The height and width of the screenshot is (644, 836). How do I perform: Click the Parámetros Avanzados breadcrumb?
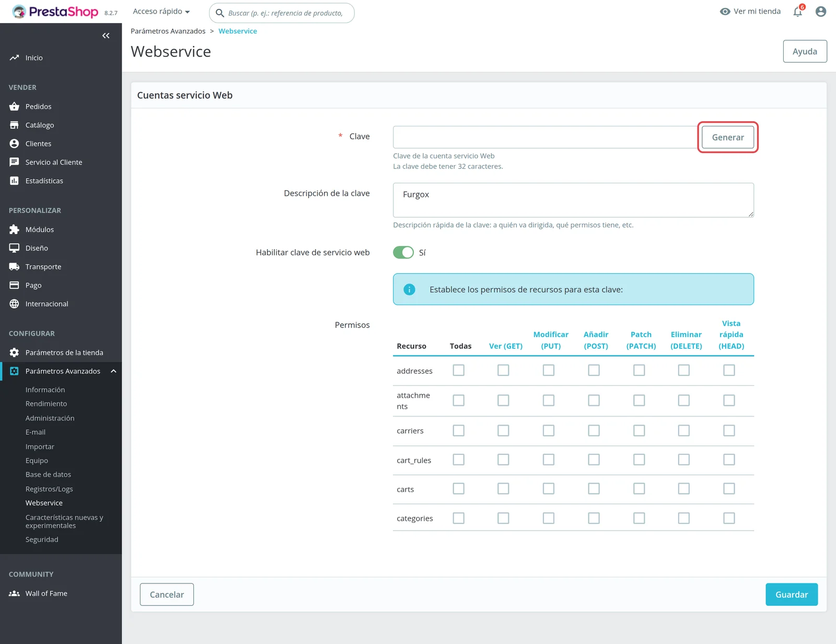(x=168, y=31)
